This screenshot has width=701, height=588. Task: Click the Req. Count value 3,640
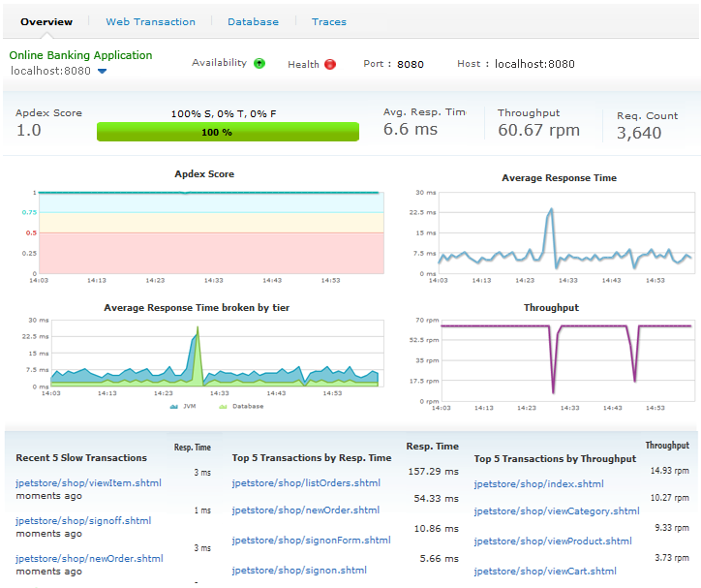pos(639,133)
